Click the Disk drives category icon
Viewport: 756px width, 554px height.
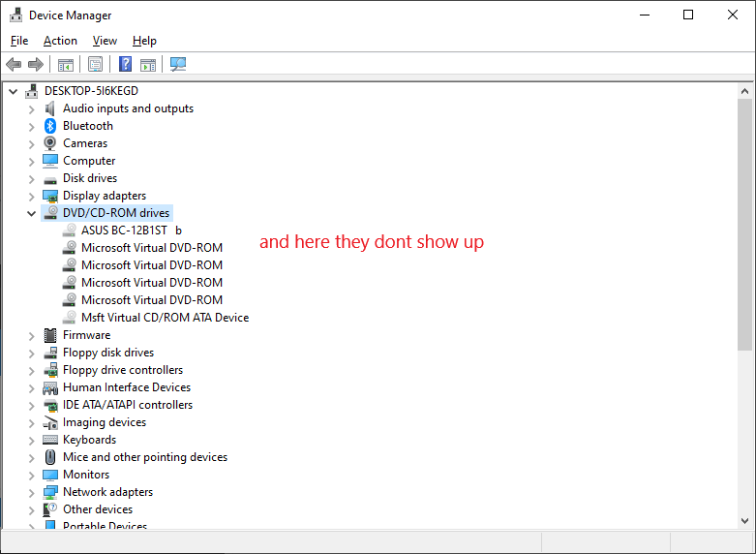pos(50,179)
